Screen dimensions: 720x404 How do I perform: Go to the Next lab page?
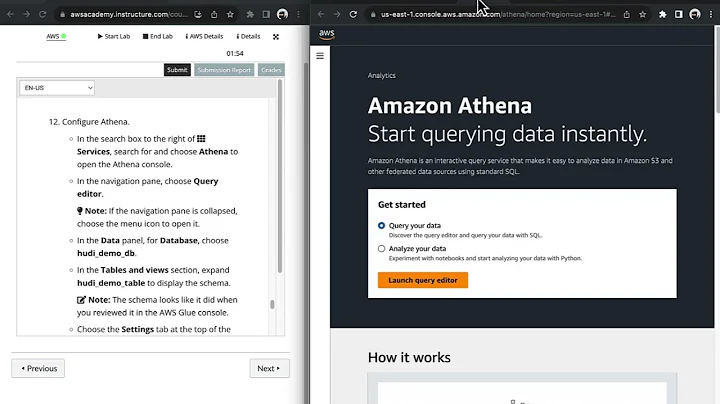tap(270, 368)
